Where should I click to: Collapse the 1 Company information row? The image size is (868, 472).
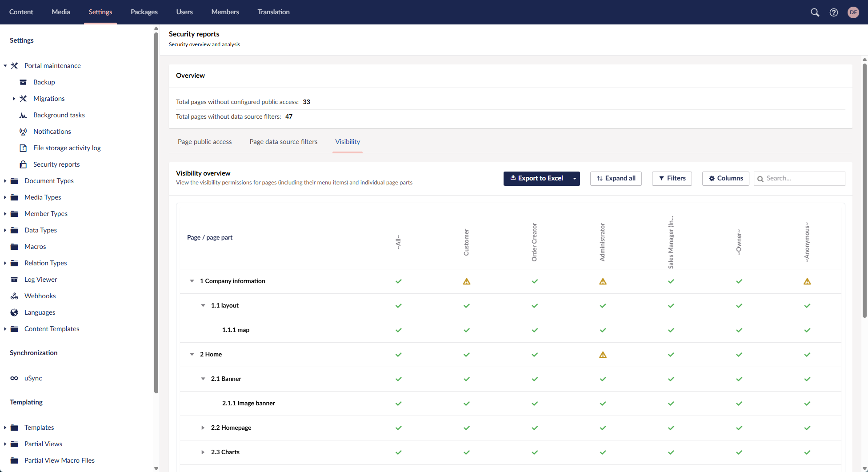point(192,281)
